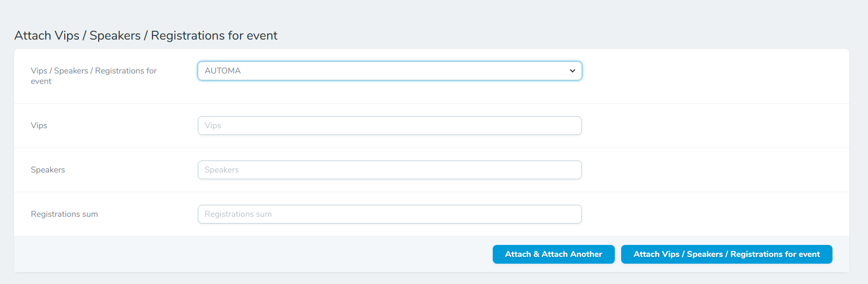Viewport: 868px width, 284px height.
Task: Focus the Registrations sum input field
Action: (x=389, y=214)
